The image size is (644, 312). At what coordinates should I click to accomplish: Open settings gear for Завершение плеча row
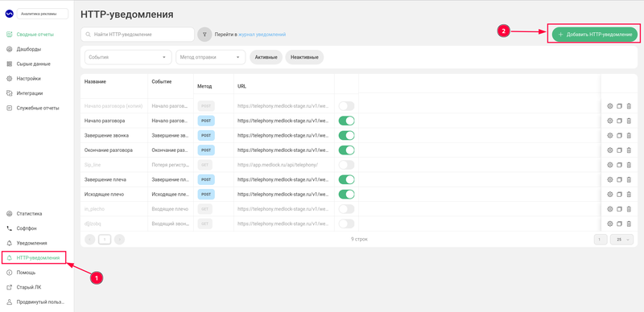[x=610, y=180]
